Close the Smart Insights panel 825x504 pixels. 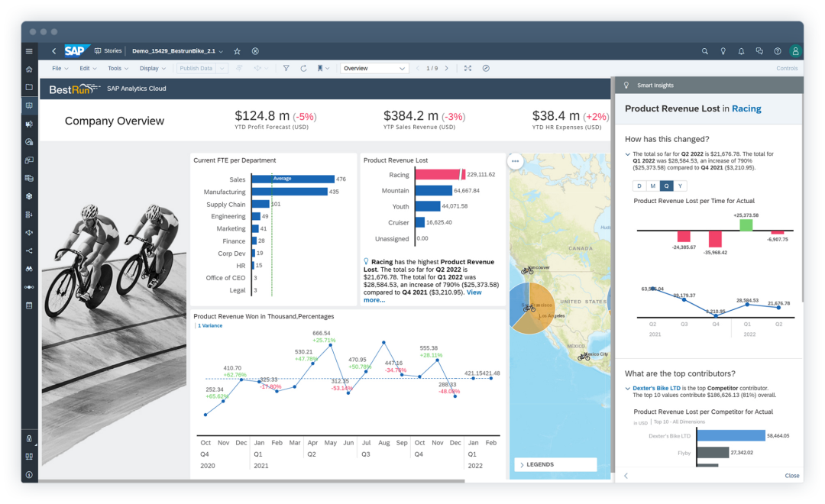(792, 476)
